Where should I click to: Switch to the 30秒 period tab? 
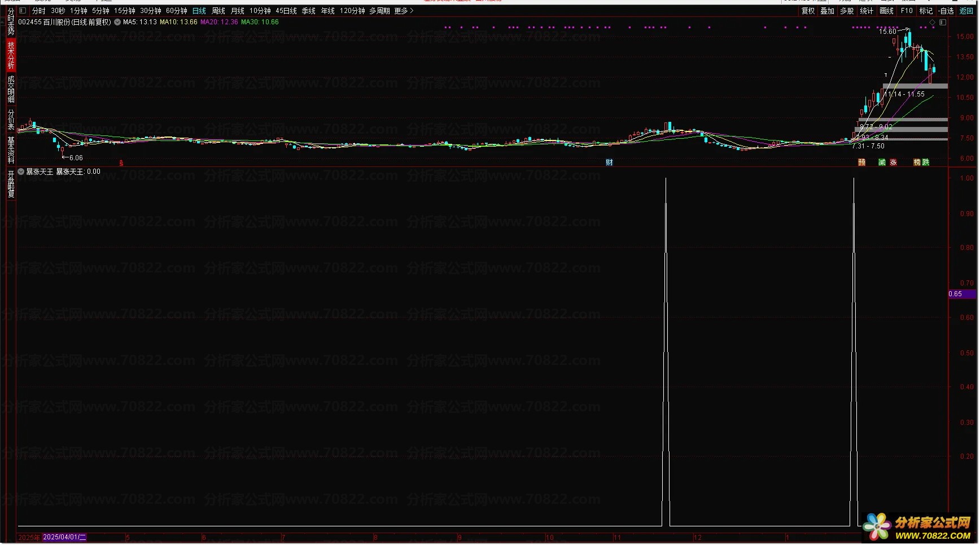tap(58, 11)
